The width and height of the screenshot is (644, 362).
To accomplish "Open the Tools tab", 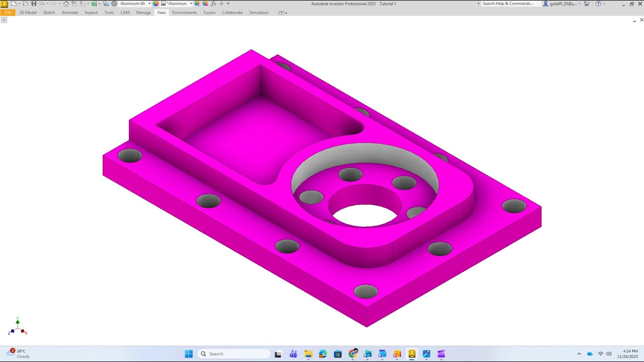I will pyautogui.click(x=109, y=13).
